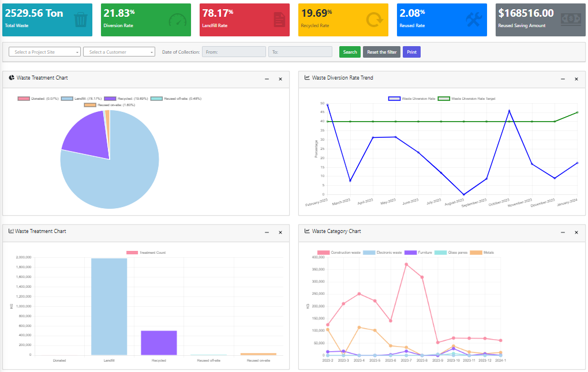This screenshot has height=372, width=588.
Task: Click the recycle icon on Recycled Rate card
Action: tap(373, 19)
